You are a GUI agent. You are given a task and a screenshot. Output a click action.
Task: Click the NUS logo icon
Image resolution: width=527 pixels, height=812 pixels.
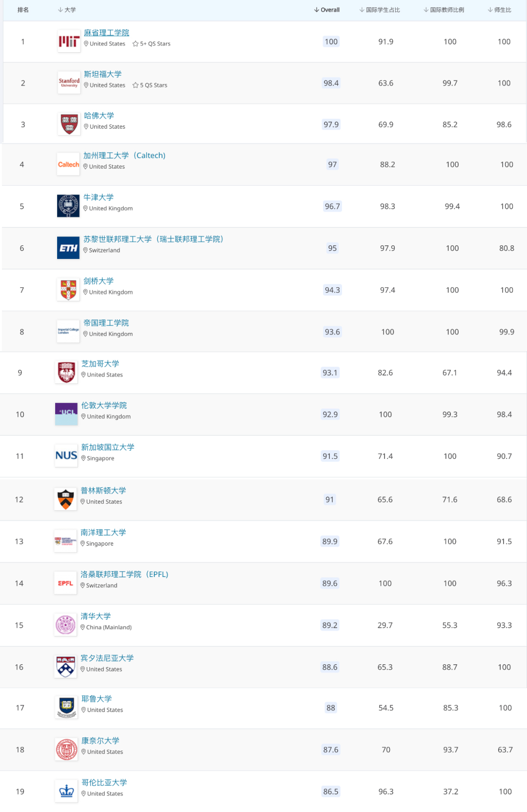click(x=66, y=456)
